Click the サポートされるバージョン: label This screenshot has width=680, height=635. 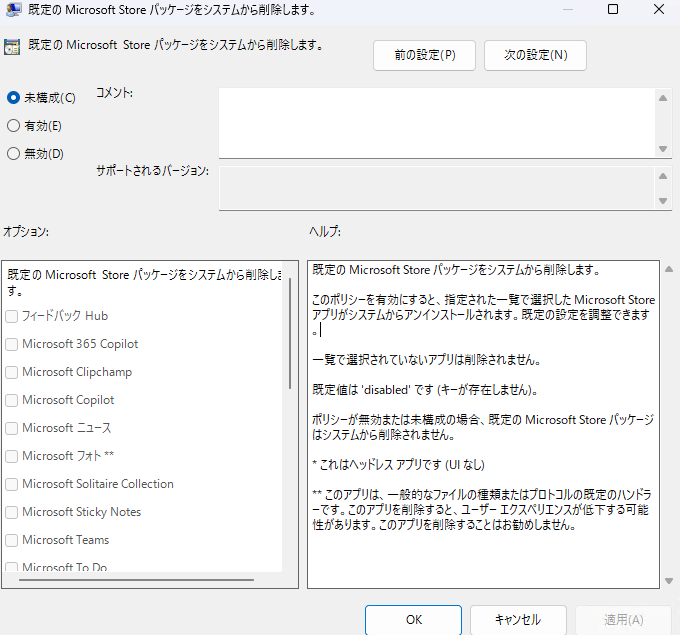tap(152, 170)
